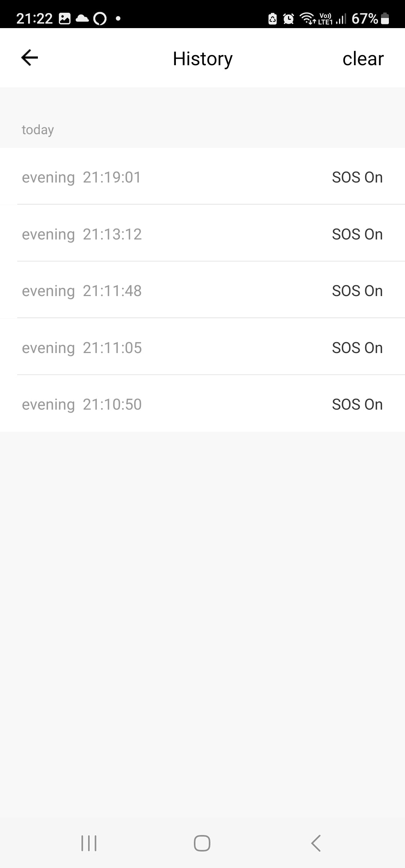405x868 pixels.
Task: Tap the cloud notification icon
Action: (82, 18)
